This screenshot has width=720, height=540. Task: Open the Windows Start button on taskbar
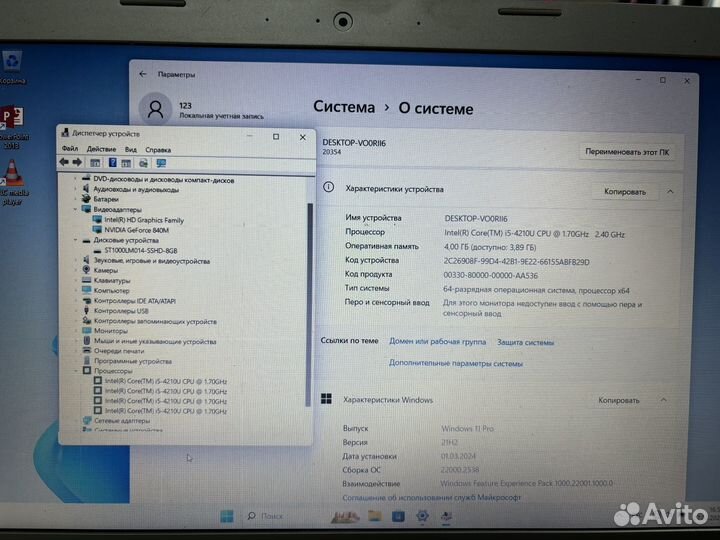click(227, 516)
